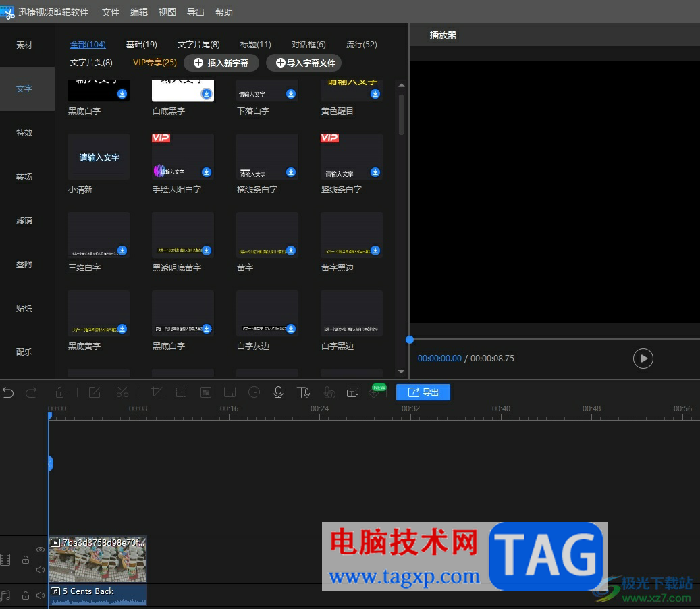Select the 文字片尾(8) category
700x609 pixels.
point(198,44)
